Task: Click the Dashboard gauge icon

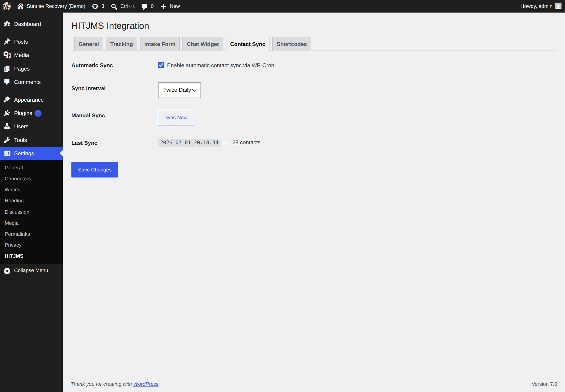Action: (x=7, y=24)
